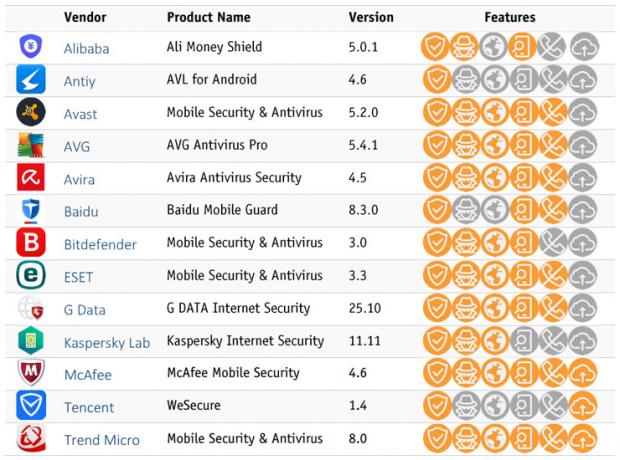Click the phone search icon in ESET row
Image resolution: width=620 pixels, height=460 pixels.
524,275
